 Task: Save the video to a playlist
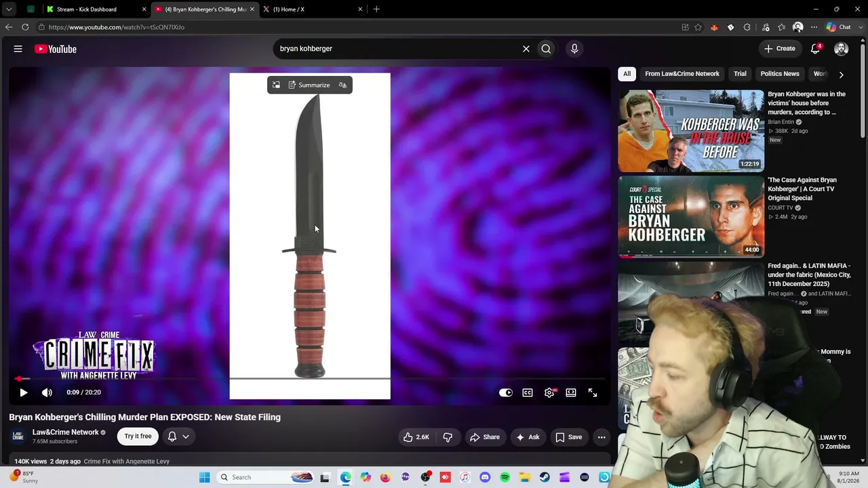(x=569, y=437)
